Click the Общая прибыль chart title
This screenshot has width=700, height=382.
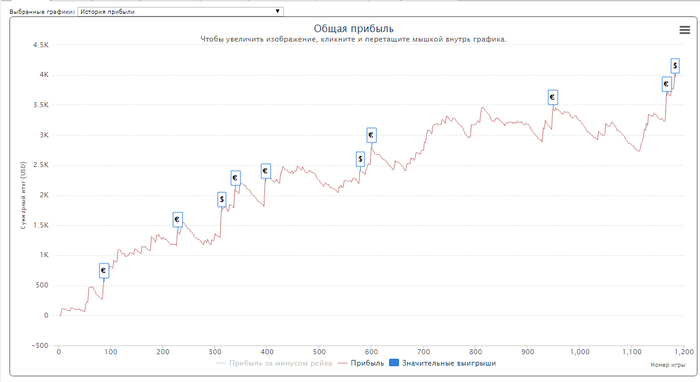[354, 29]
